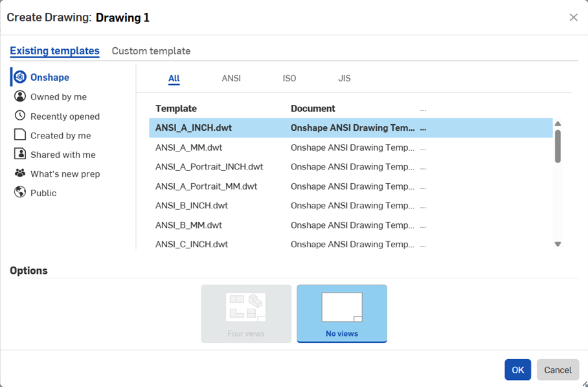Click the template list scrollbar thumb
Image resolution: width=588 pixels, height=387 pixels.
558,146
